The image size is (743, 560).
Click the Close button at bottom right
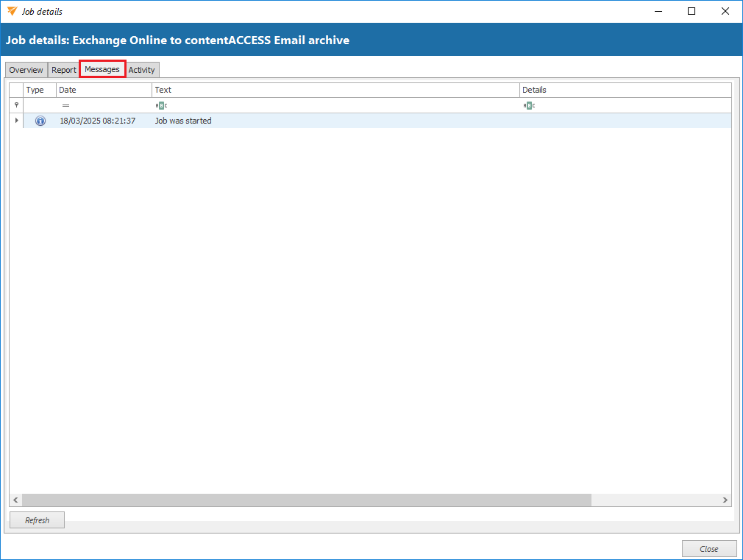pos(709,549)
